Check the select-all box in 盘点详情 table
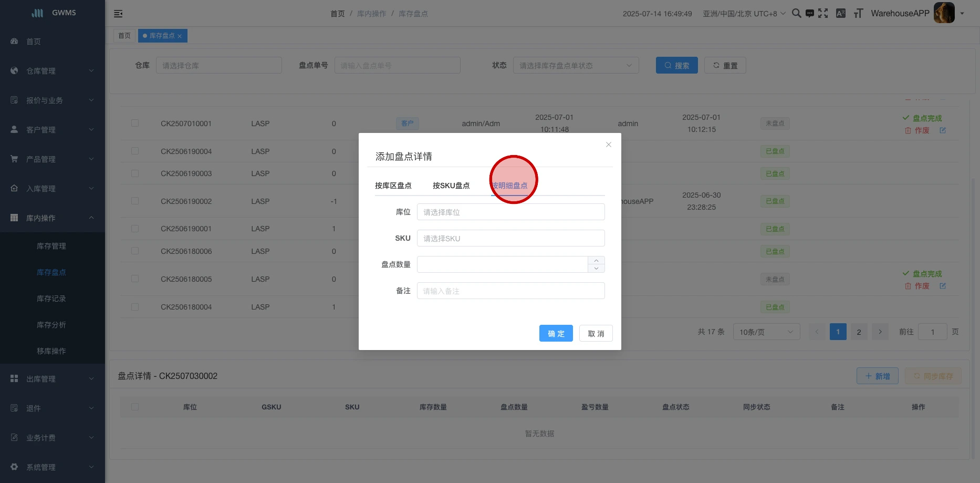Viewport: 980px width, 483px height. tap(135, 407)
